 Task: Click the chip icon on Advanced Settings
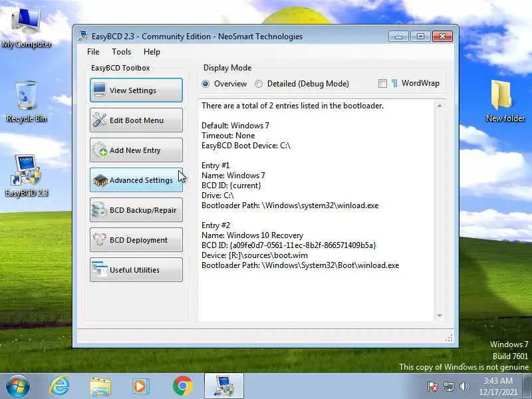click(100, 180)
